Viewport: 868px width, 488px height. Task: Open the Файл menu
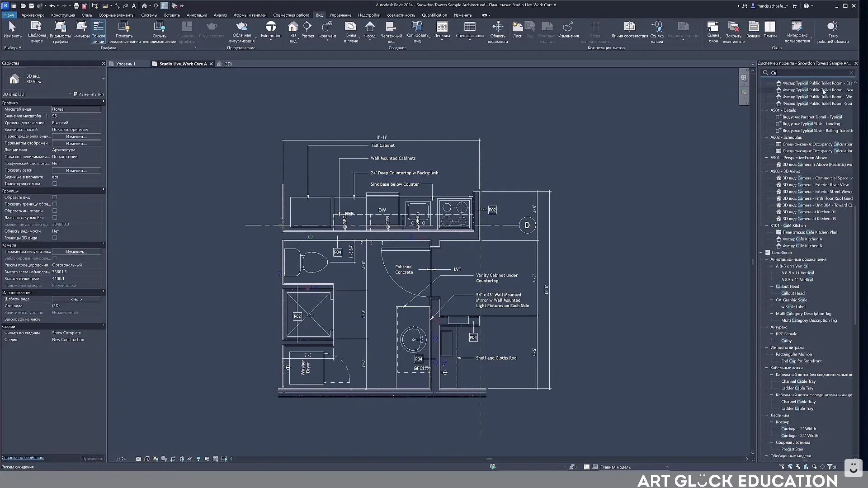(9, 15)
